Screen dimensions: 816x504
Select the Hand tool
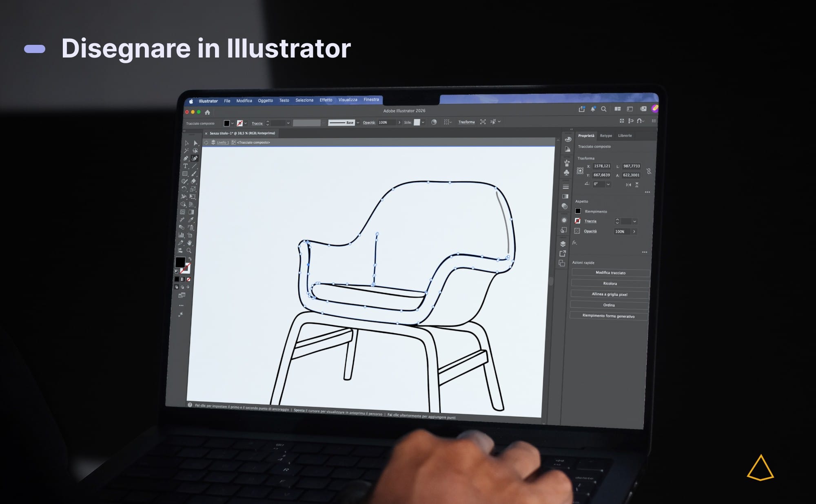coord(190,243)
